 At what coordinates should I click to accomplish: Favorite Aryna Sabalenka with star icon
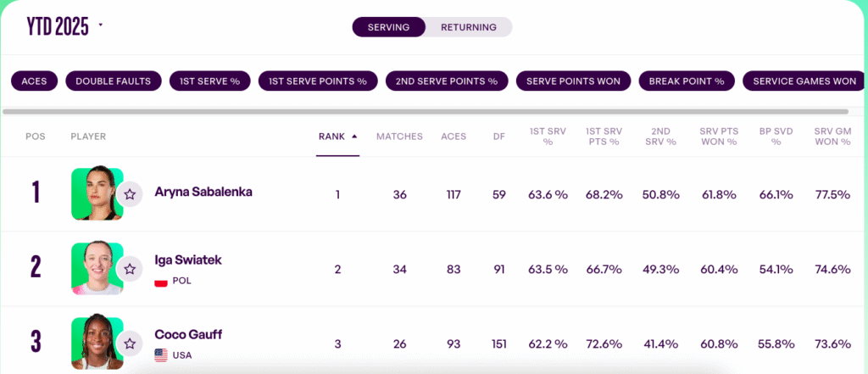coord(130,194)
